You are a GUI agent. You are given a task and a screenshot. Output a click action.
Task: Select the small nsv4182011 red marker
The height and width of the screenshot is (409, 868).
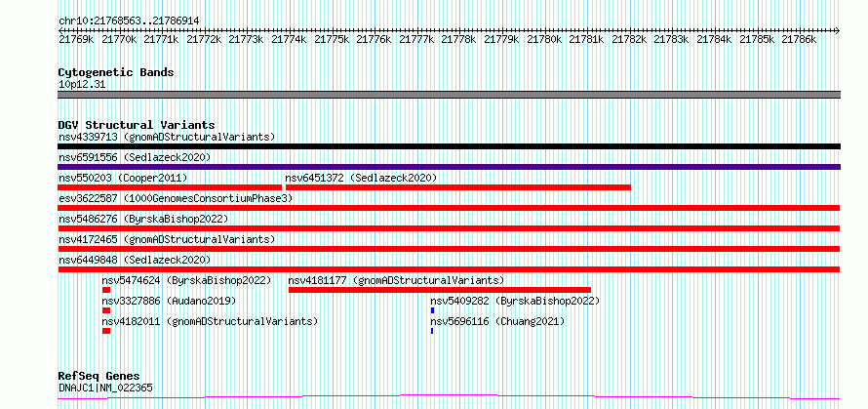(x=106, y=331)
